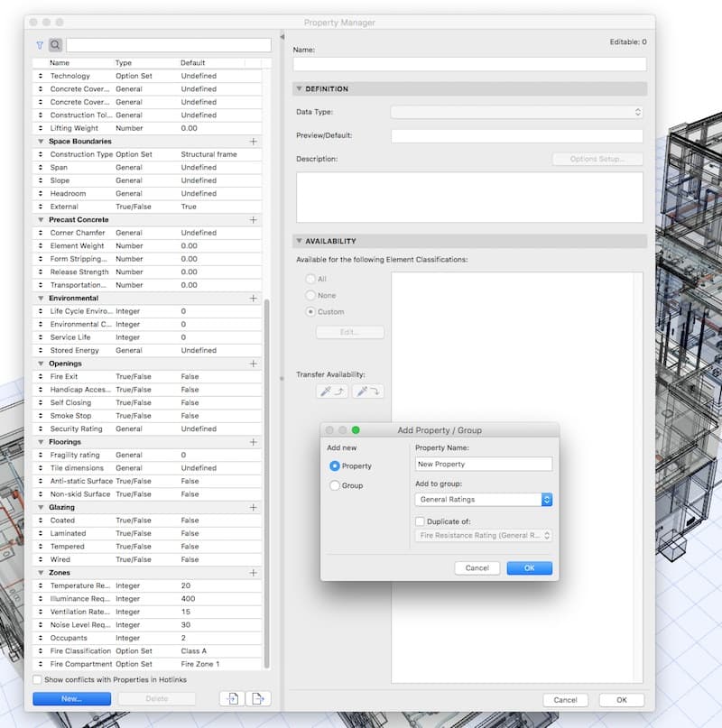Select the Fire Compartment property row
Viewport: 722px width, 728px height.
[148, 664]
